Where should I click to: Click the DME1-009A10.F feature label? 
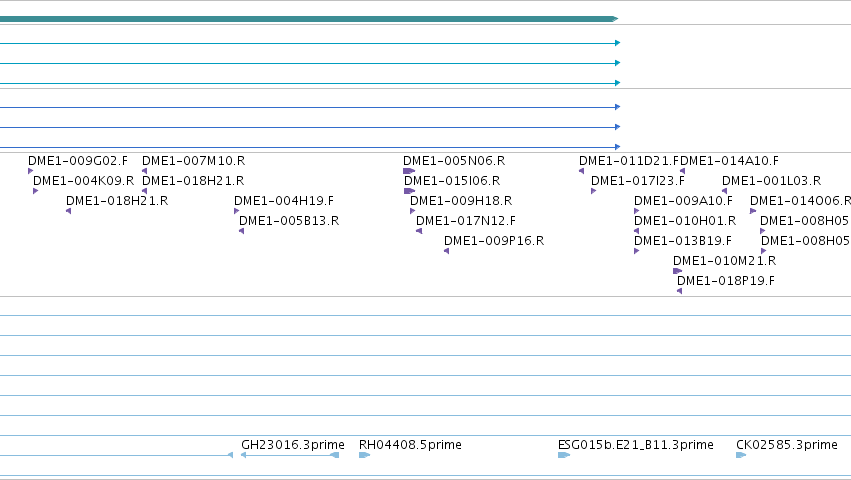point(683,201)
